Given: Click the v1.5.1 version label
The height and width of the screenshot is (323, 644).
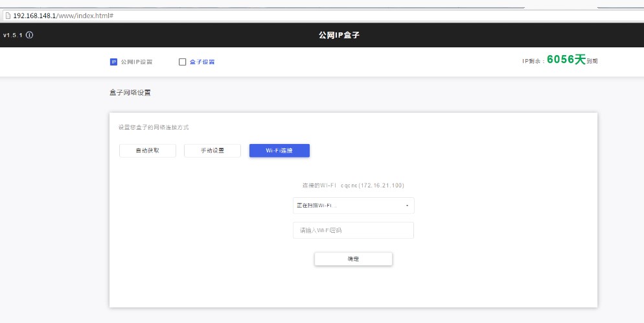Looking at the screenshot, I should [12, 35].
